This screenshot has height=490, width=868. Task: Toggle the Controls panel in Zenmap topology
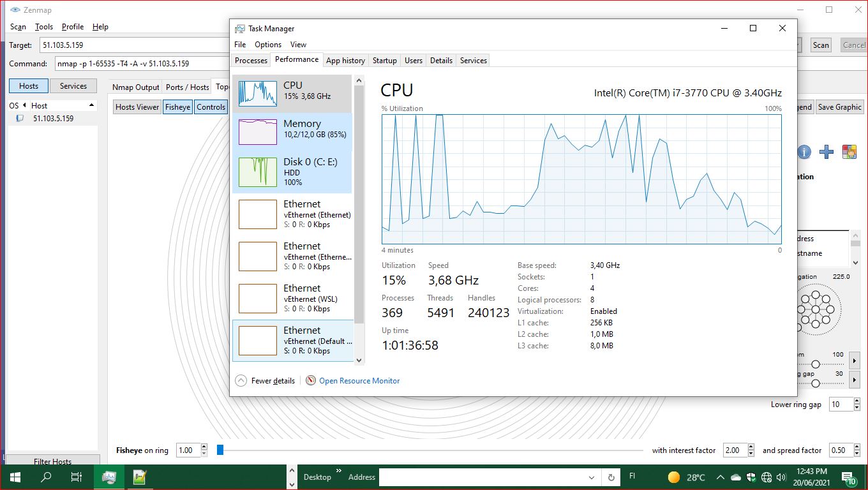click(x=211, y=107)
